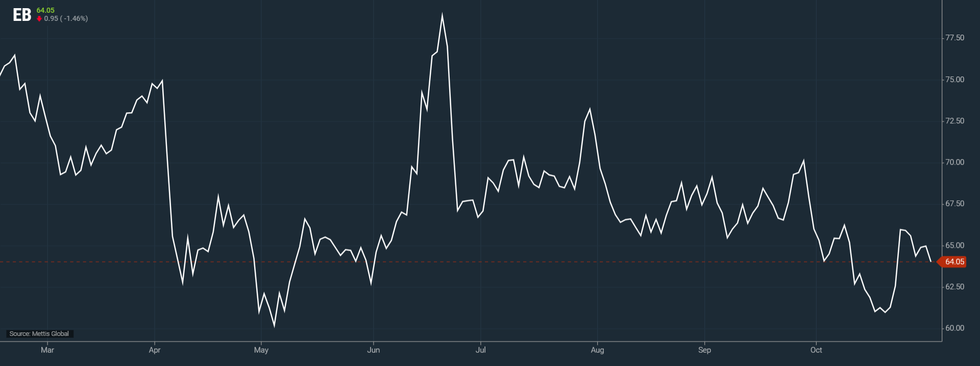
Task: Select the May label on the time axis
Action: click(x=261, y=350)
